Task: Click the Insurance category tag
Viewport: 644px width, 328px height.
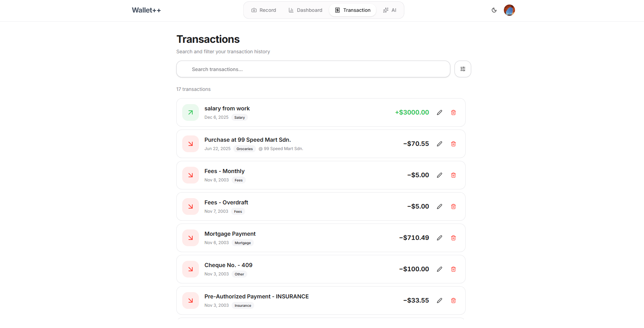Action: (243, 306)
